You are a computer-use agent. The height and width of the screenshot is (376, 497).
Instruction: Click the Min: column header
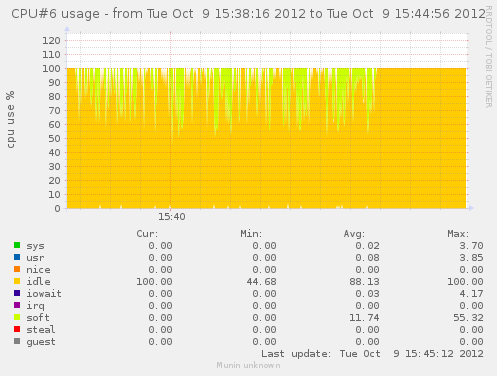point(251,234)
